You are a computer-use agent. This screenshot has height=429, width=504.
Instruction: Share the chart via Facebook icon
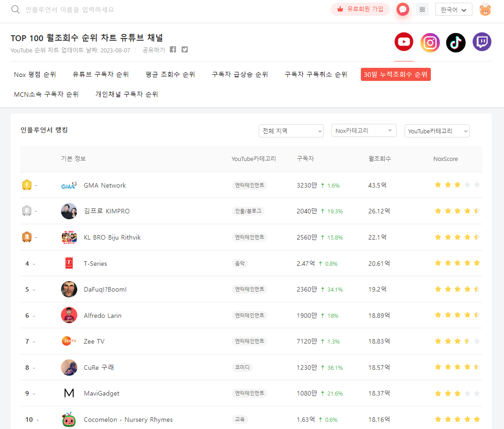coord(173,50)
